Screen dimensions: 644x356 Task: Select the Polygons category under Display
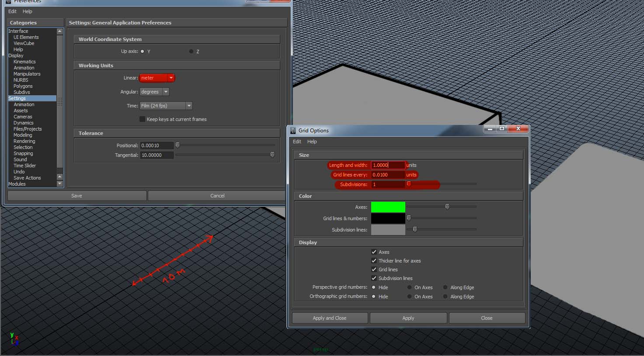[23, 86]
